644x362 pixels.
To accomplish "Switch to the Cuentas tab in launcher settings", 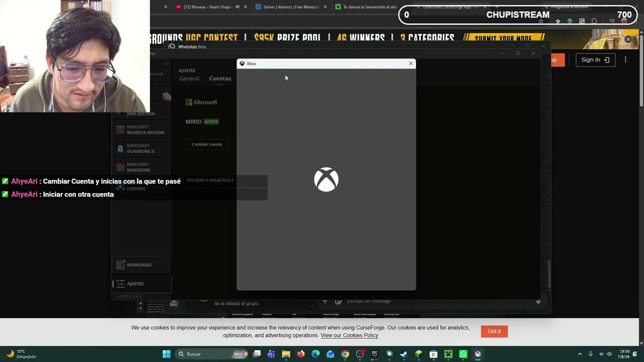I will (220, 78).
